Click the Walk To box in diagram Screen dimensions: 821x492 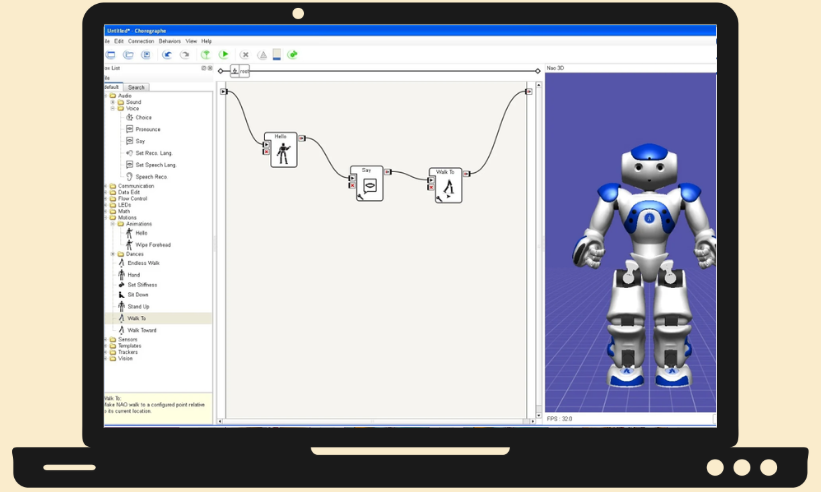coord(448,186)
